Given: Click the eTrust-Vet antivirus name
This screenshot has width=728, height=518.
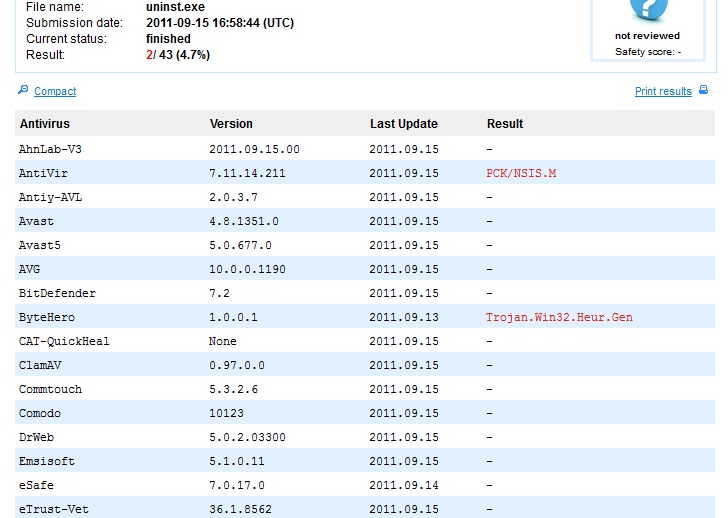Looking at the screenshot, I should click(x=53, y=509).
